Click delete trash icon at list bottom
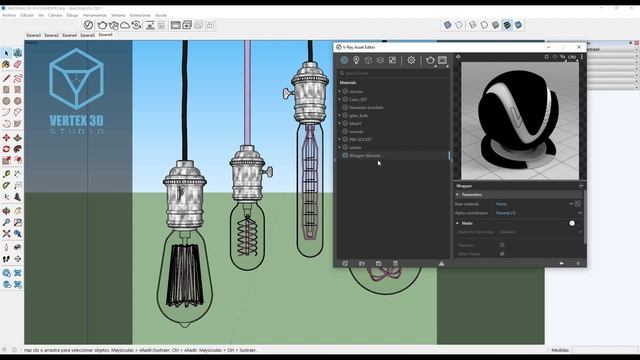The height and width of the screenshot is (360, 640). pyautogui.click(x=395, y=264)
